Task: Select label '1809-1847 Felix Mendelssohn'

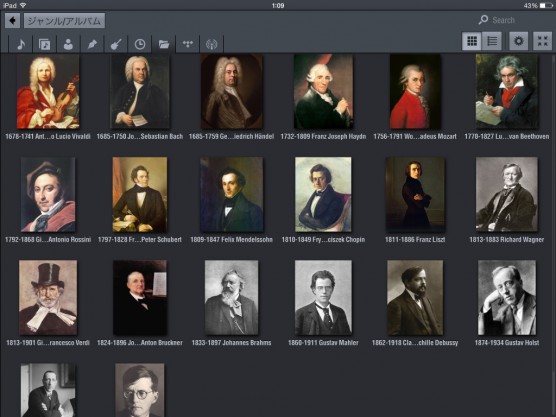Action: click(232, 239)
